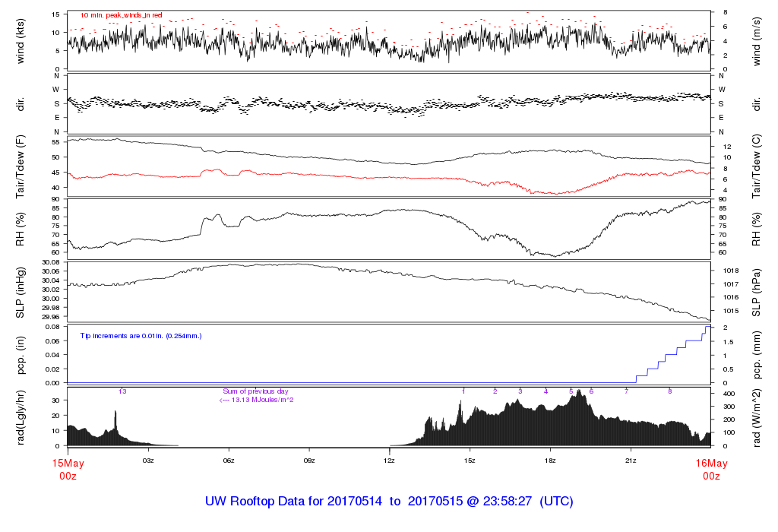Viewport: 778px width, 532px height.
Task: Click the "Tip increments are 0.01in." note
Action: pos(141,335)
